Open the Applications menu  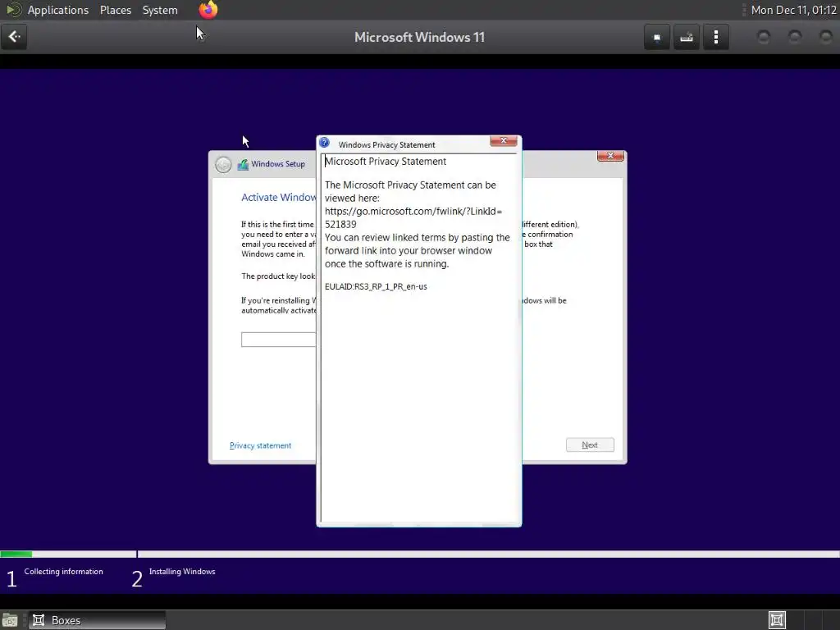click(x=58, y=10)
